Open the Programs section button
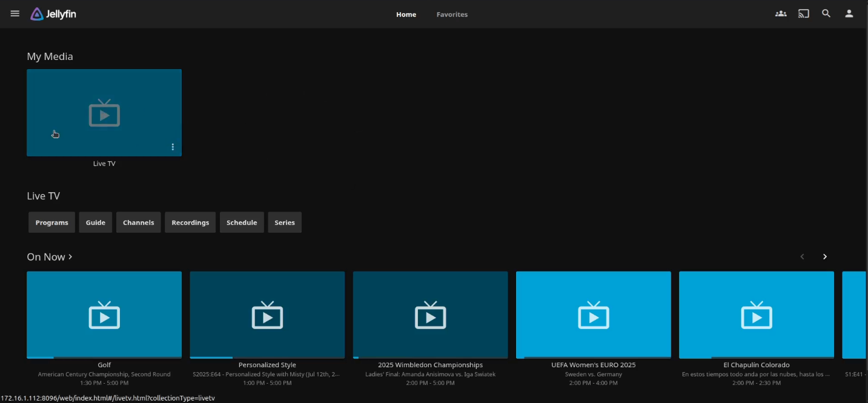 (52, 222)
